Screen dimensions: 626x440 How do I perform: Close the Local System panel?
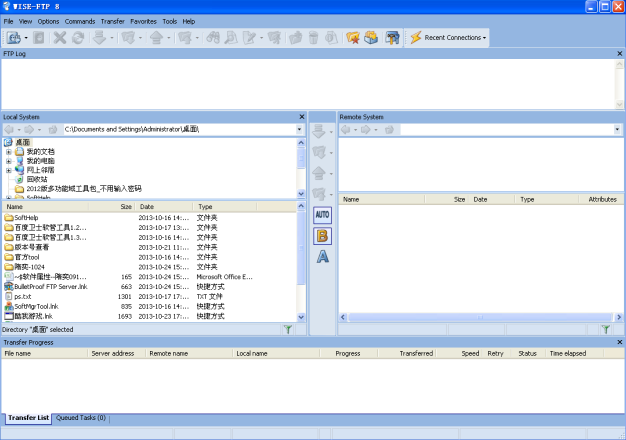301,117
